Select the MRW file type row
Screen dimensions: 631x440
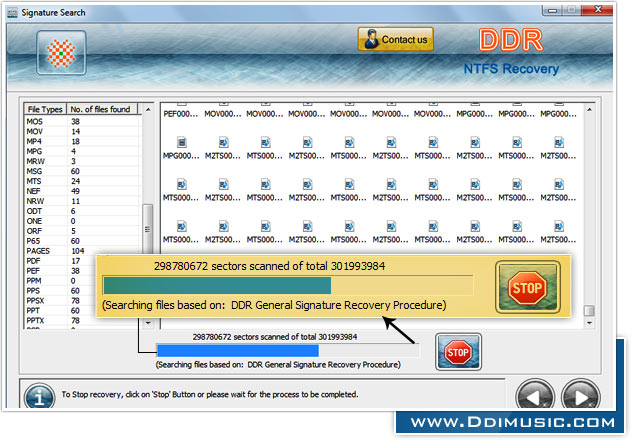[82, 161]
